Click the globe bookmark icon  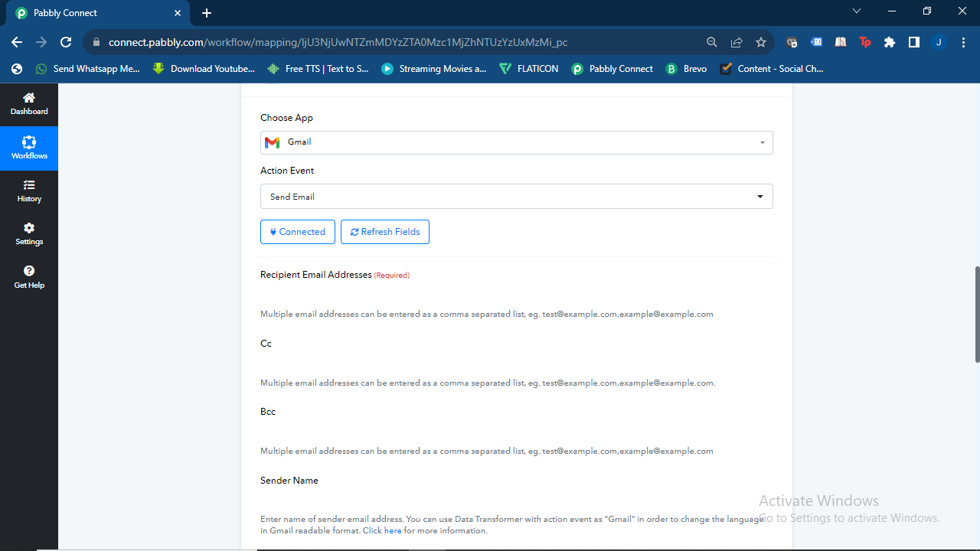tap(17, 69)
